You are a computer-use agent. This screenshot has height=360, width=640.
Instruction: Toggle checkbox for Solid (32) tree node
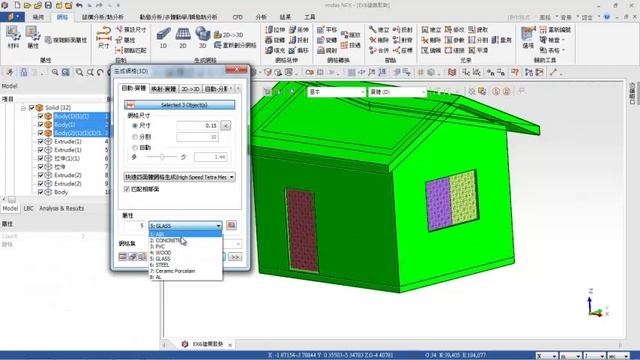click(x=31, y=108)
